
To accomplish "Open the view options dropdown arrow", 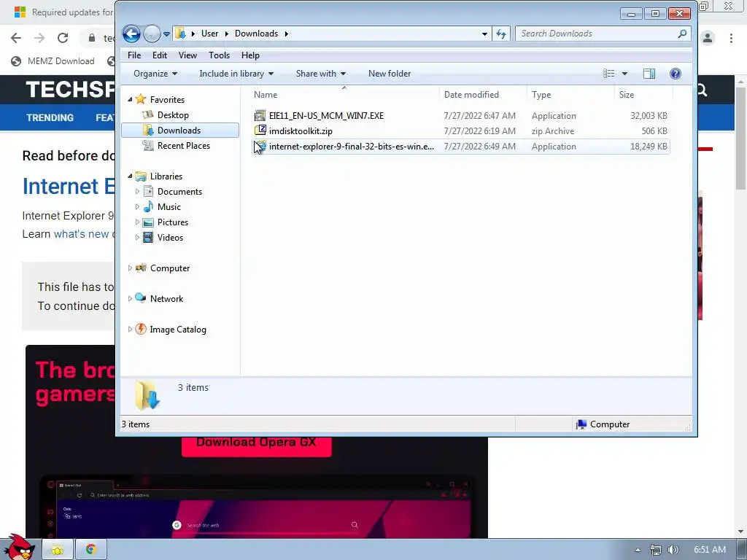I will click(x=624, y=74).
